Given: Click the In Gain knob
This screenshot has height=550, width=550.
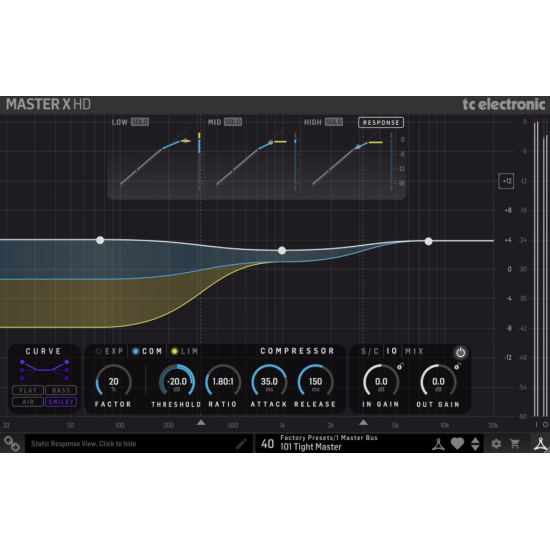Looking at the screenshot, I should [381, 382].
